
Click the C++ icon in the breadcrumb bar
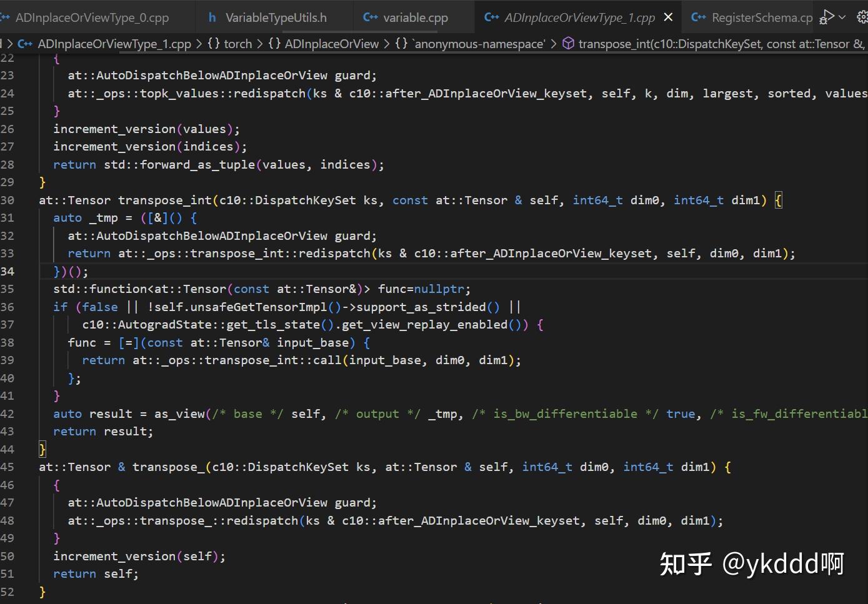(25, 44)
